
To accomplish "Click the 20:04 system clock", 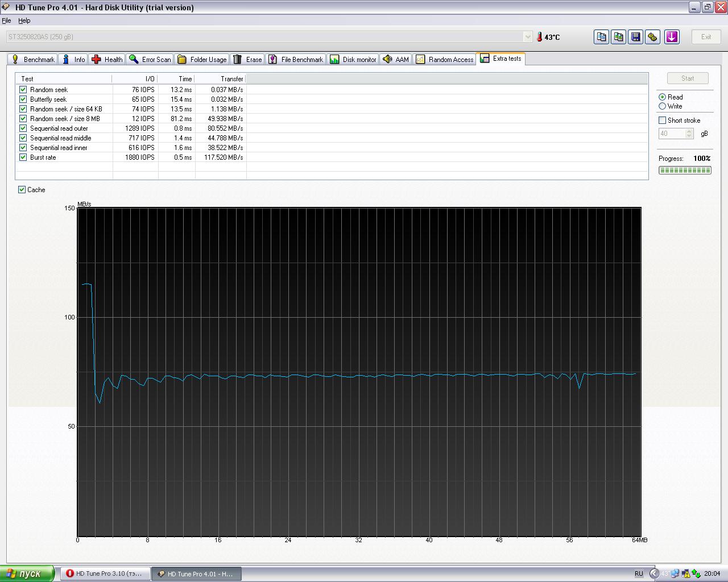I will (712, 573).
